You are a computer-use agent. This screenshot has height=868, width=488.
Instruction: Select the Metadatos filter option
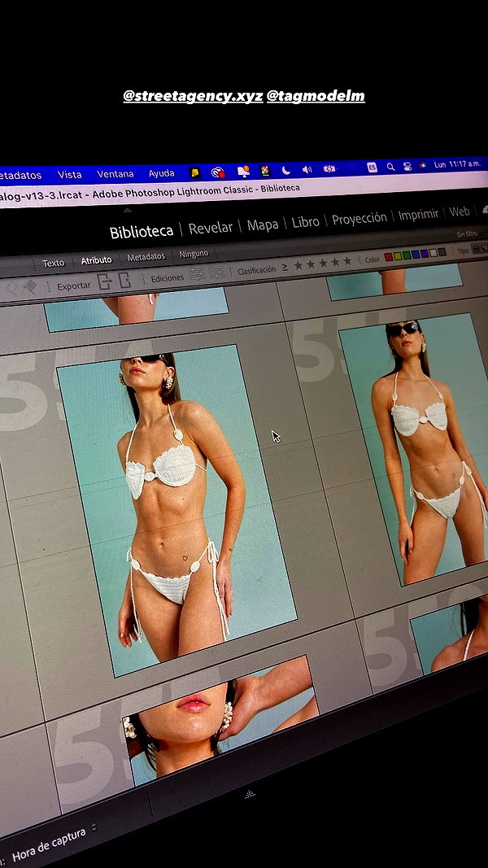click(x=146, y=257)
